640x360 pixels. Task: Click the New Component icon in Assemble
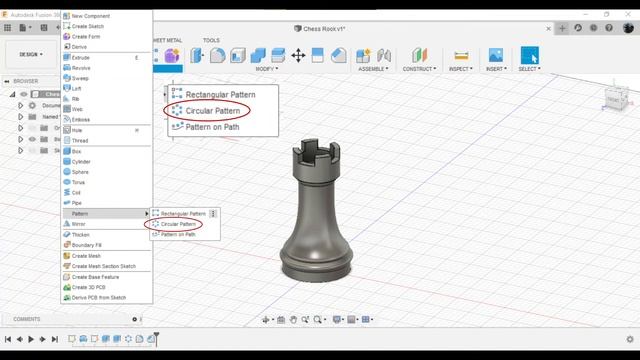(x=363, y=56)
